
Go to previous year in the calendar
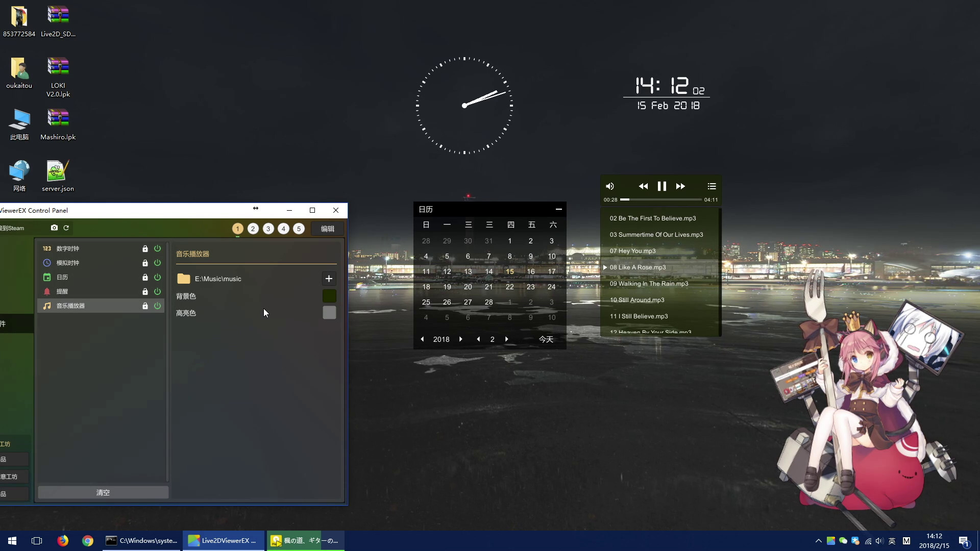tap(422, 339)
